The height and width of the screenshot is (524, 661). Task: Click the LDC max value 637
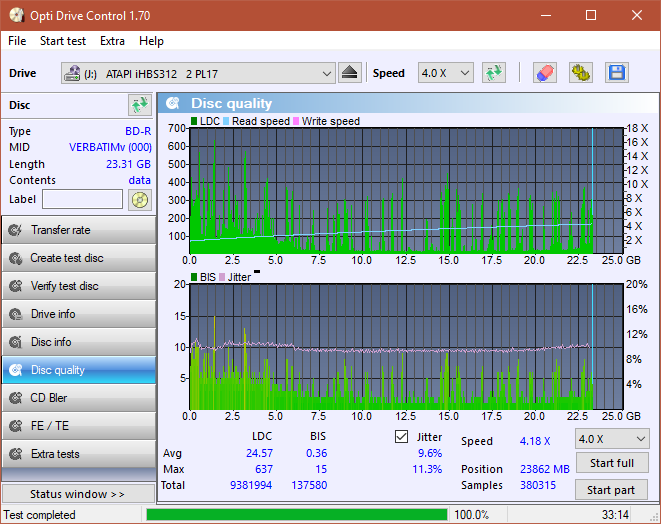(x=264, y=469)
